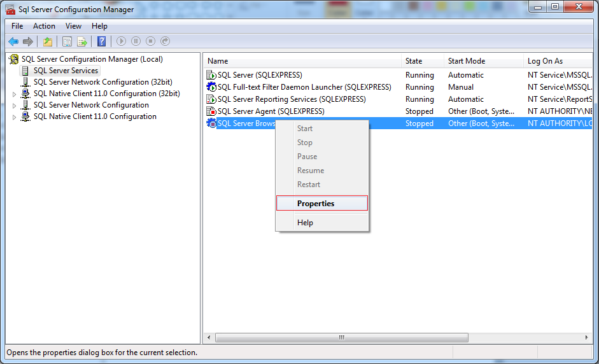Click the SQL Server Browser service icon

pos(211,123)
